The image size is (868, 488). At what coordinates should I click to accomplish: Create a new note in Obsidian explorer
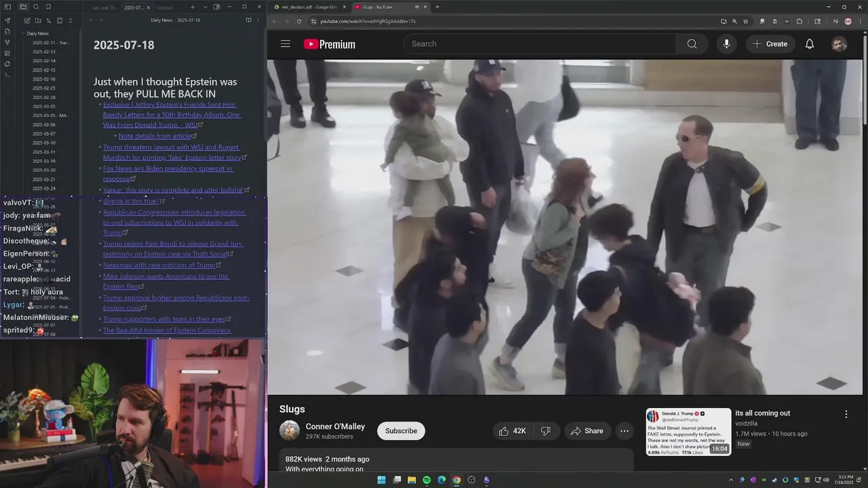point(26,20)
